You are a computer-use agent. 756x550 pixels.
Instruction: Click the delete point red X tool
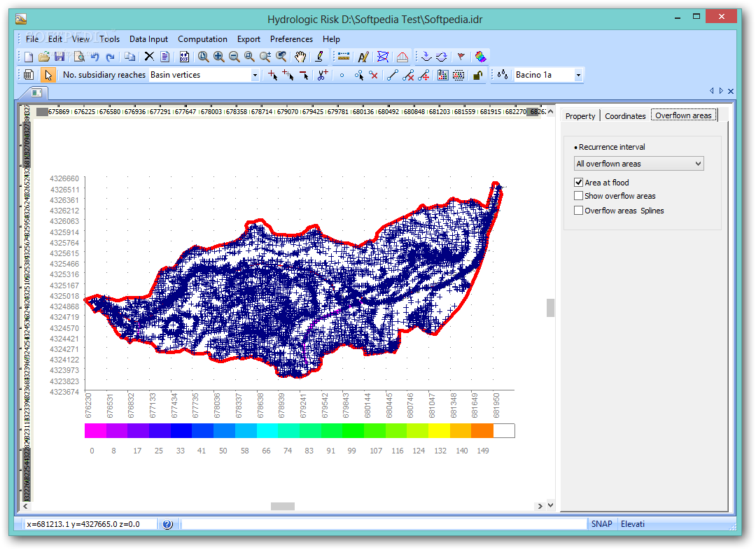[x=374, y=75]
